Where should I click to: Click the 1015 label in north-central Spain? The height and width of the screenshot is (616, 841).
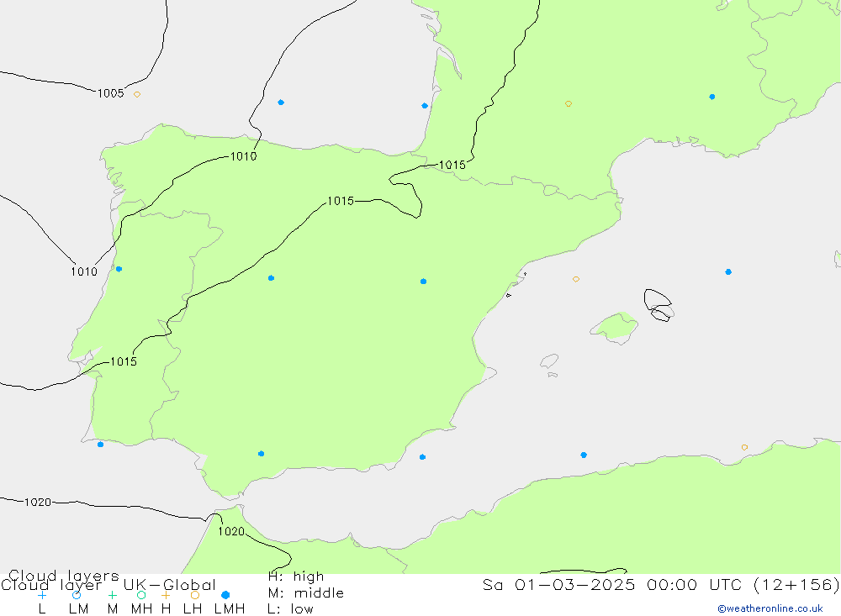coord(341,201)
